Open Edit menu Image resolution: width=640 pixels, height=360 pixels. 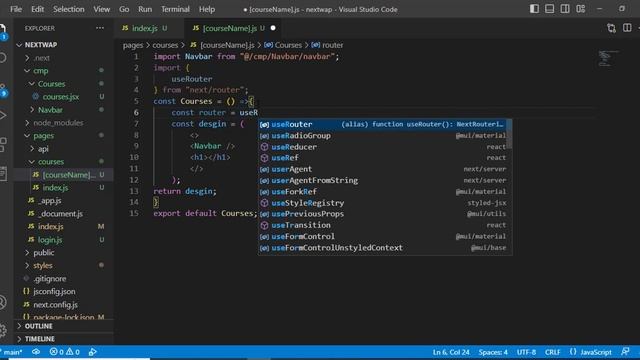tap(38, 9)
